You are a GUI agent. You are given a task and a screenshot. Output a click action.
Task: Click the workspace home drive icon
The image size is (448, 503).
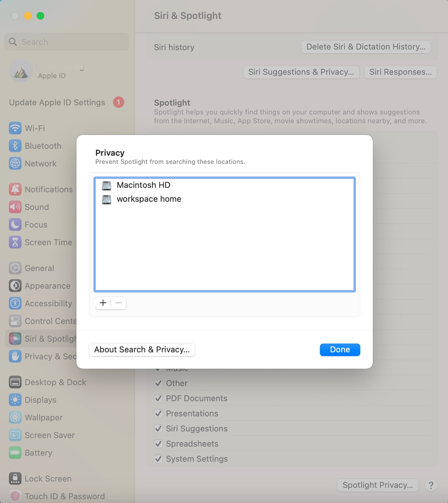pos(107,200)
